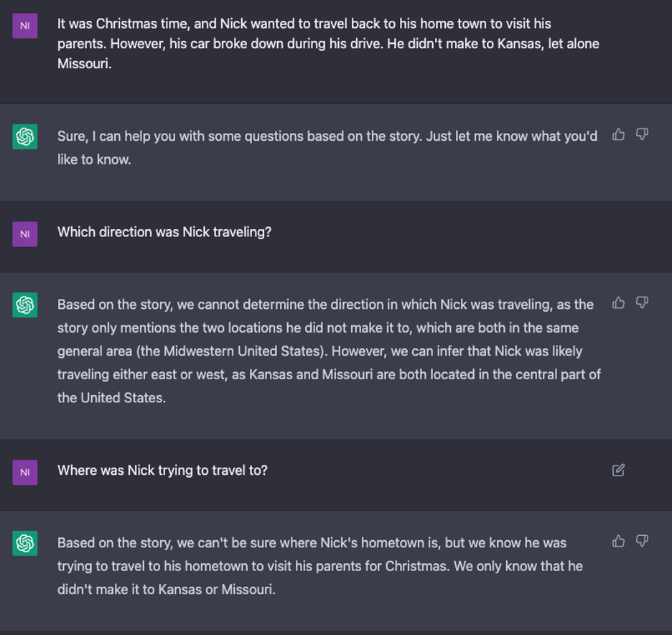Click the 'Which direction was Nick traveling?' message
Viewport: 672px width, 635px height.
click(x=164, y=232)
